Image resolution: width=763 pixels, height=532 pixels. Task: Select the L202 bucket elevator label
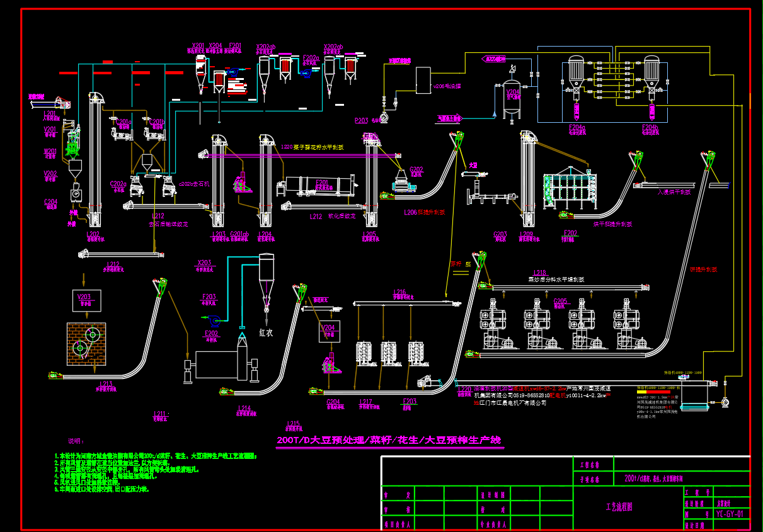point(93,234)
